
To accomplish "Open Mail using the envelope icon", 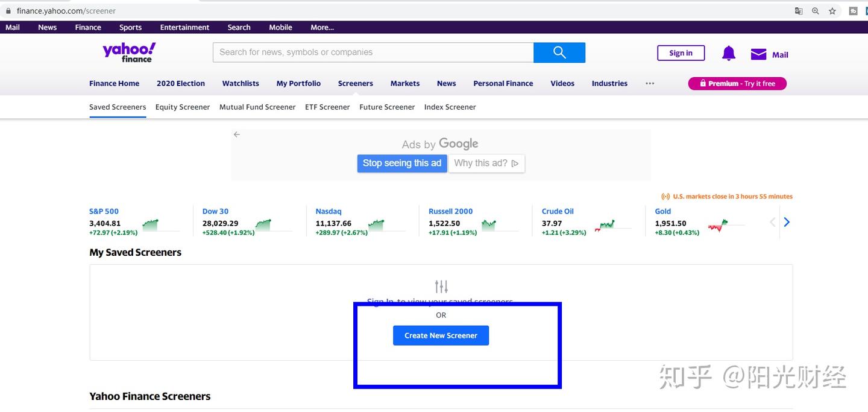I will pyautogui.click(x=758, y=53).
